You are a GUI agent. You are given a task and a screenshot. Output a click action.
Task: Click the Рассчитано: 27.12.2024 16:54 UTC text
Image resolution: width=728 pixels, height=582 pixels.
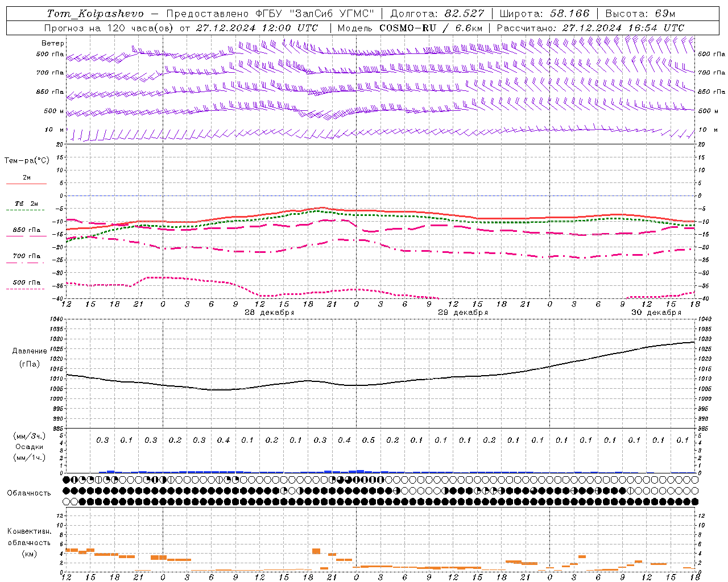(590, 28)
